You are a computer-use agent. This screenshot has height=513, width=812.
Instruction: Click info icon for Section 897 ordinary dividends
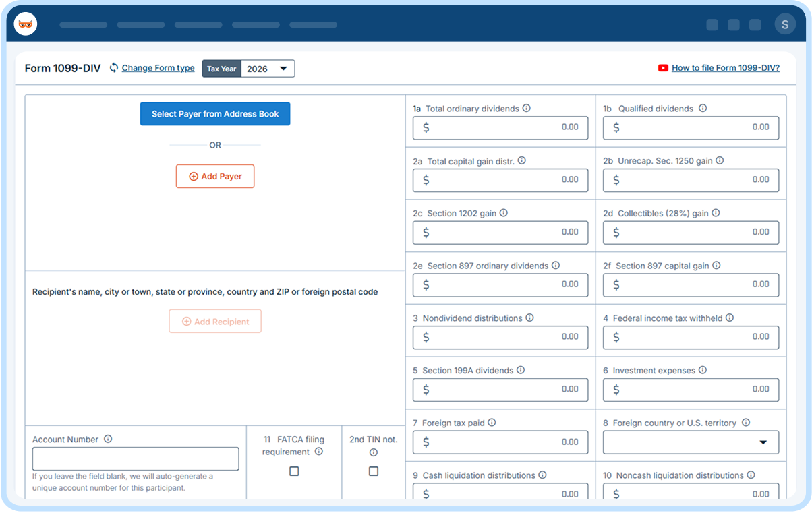(556, 266)
